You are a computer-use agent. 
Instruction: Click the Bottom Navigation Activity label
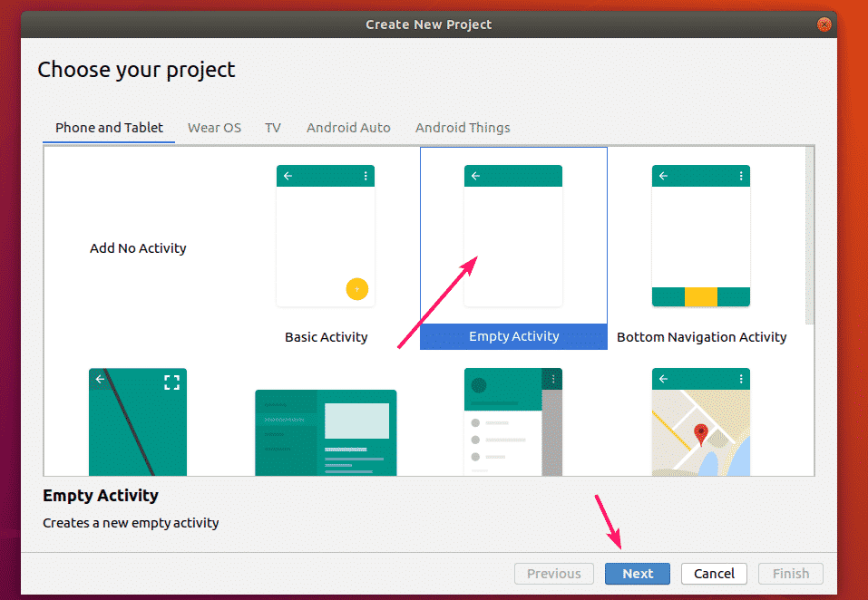701,337
